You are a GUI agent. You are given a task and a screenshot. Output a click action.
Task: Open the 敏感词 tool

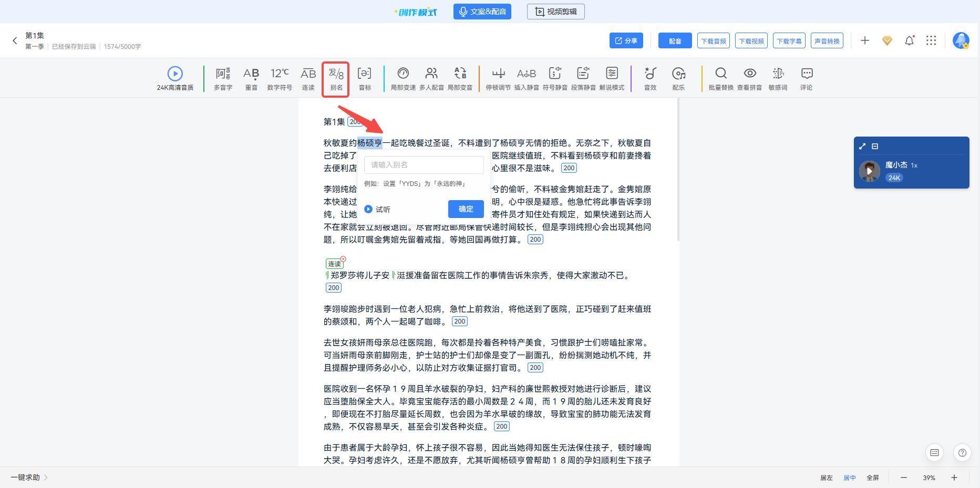coord(778,79)
